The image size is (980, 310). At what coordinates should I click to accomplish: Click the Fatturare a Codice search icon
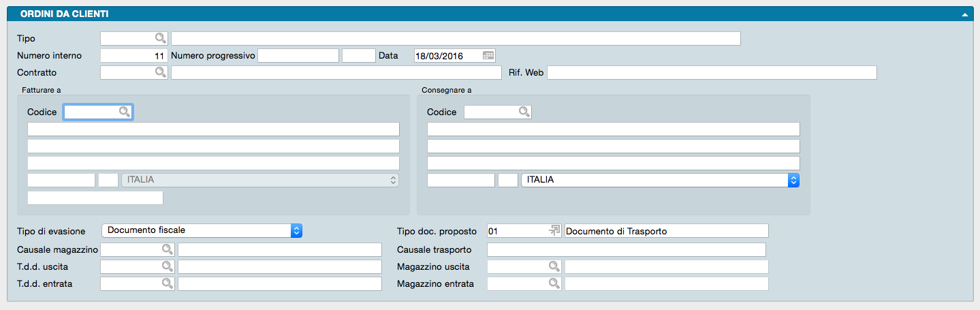tap(125, 112)
